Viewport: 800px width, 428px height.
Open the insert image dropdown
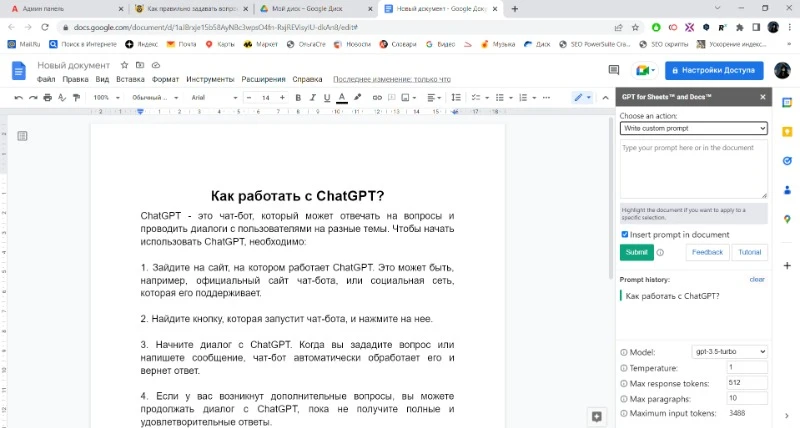click(409, 97)
